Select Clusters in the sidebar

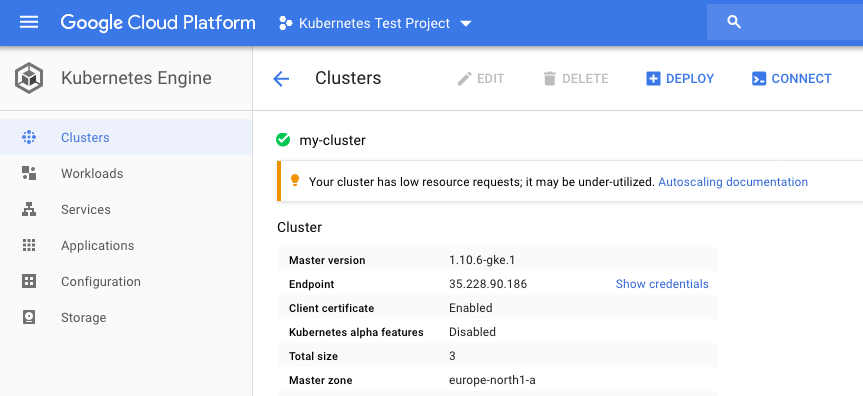click(x=126, y=137)
